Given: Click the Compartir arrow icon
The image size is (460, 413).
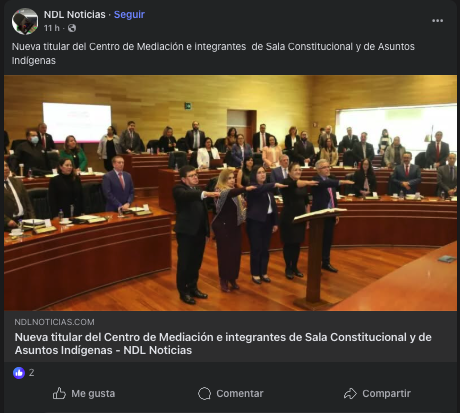Looking at the screenshot, I should coord(350,394).
